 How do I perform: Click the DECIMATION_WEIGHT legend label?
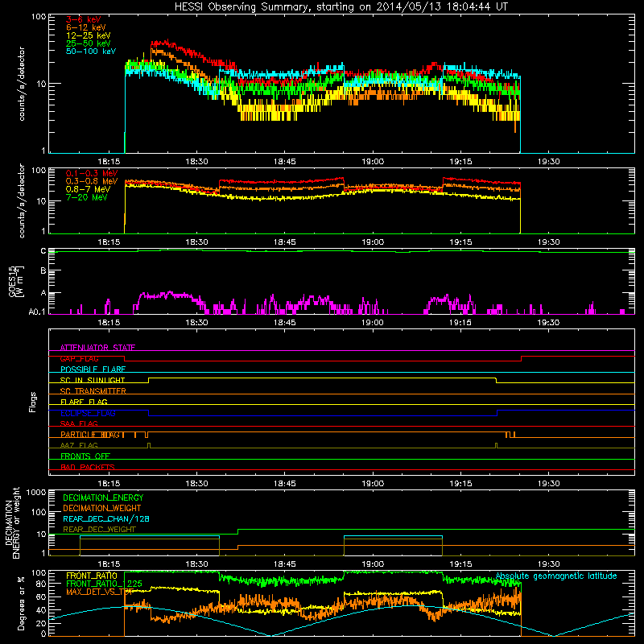pos(102,508)
